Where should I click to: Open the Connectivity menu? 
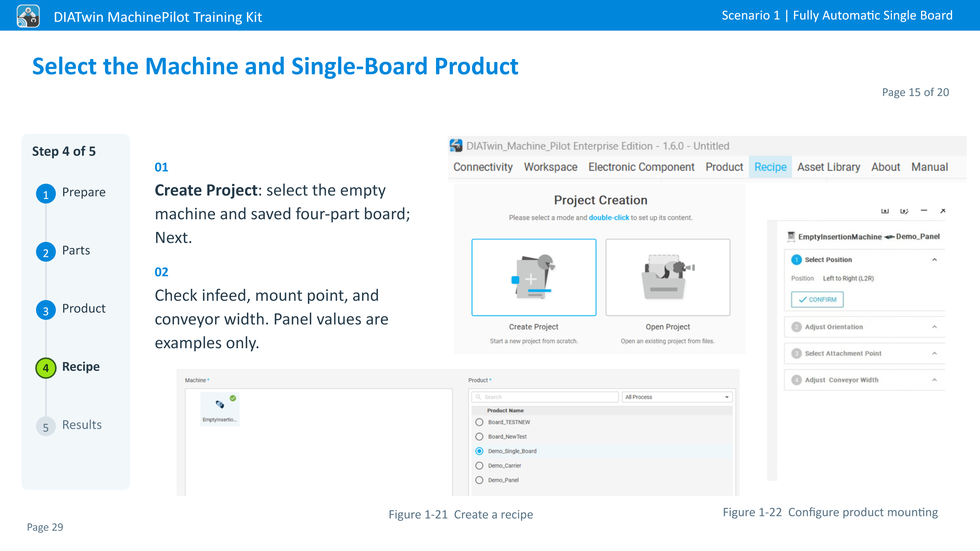coord(483,167)
